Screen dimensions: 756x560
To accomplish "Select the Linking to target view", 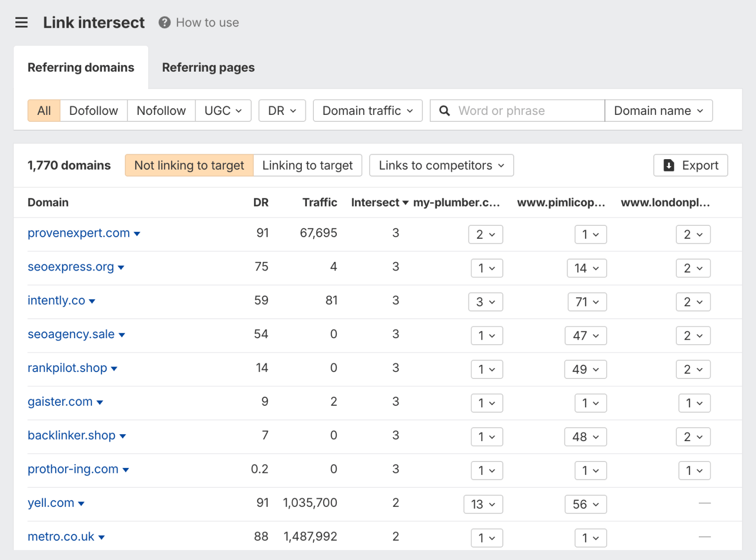I will coord(307,165).
